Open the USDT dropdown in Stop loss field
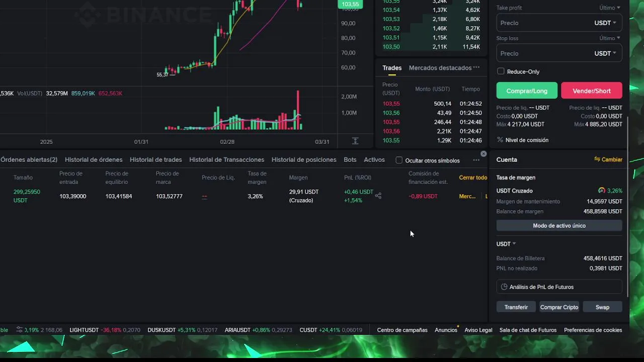 point(605,53)
